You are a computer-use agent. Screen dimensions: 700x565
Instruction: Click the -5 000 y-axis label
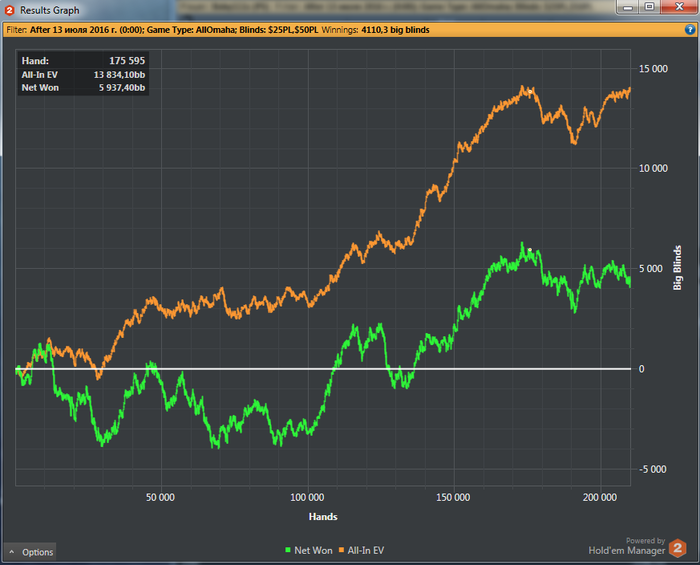point(653,469)
